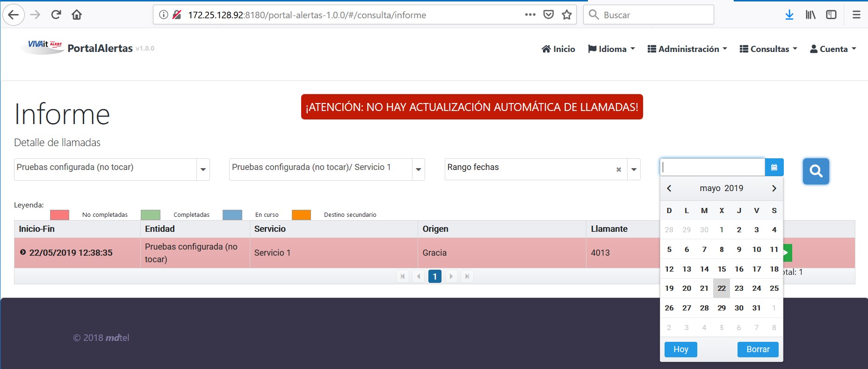Screen dimensions: 868x369
Task: Click the En curso blue legend swatch
Action: 232,214
